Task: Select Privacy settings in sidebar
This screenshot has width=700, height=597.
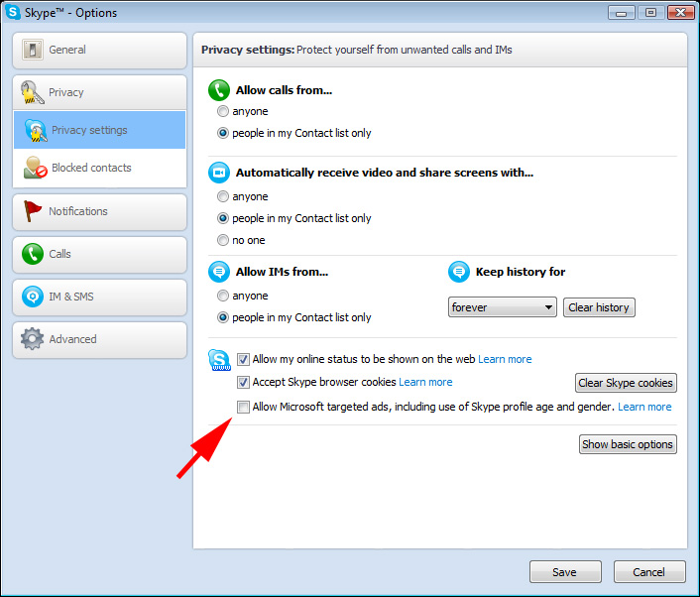Action: (x=99, y=130)
